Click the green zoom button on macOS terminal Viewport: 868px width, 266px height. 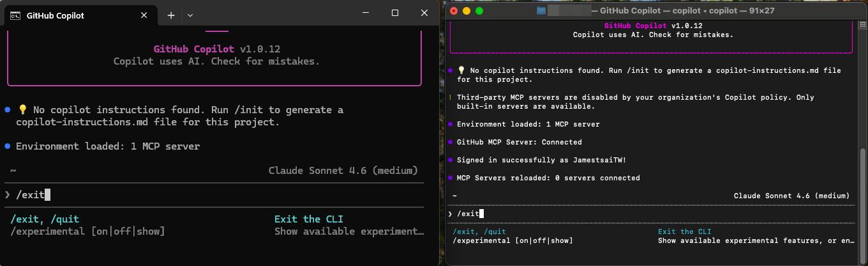coord(479,11)
